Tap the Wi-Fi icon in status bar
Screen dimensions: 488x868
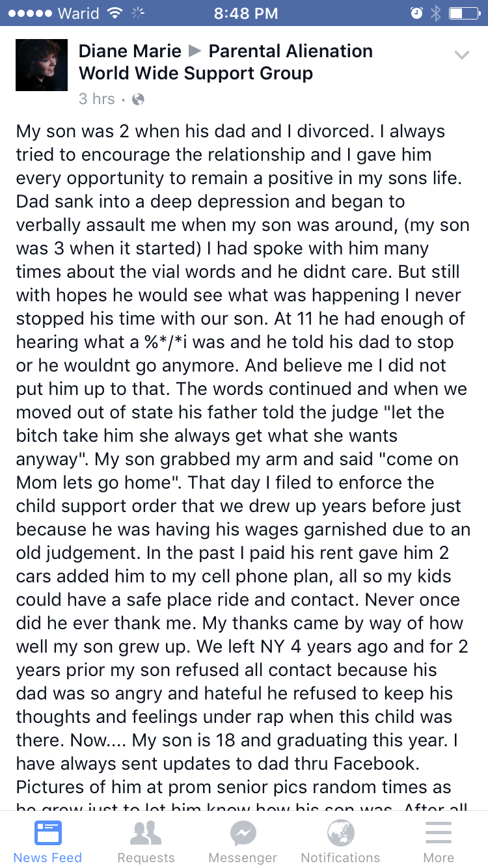coord(115,13)
